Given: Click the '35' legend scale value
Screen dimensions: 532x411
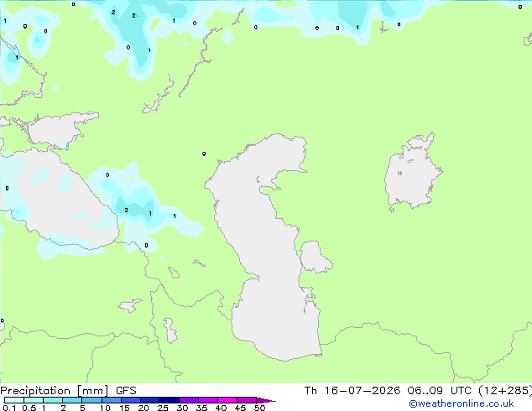Looking at the screenshot, I should point(201,408).
